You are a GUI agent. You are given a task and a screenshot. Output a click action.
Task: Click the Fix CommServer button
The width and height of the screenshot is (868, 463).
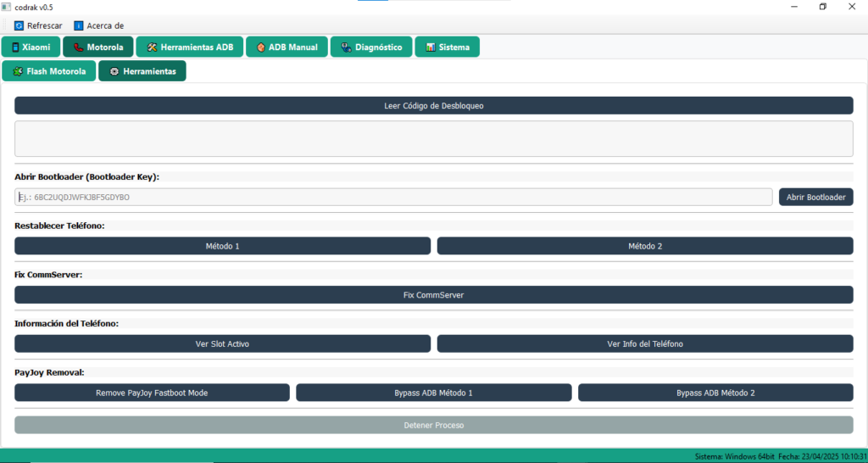433,295
